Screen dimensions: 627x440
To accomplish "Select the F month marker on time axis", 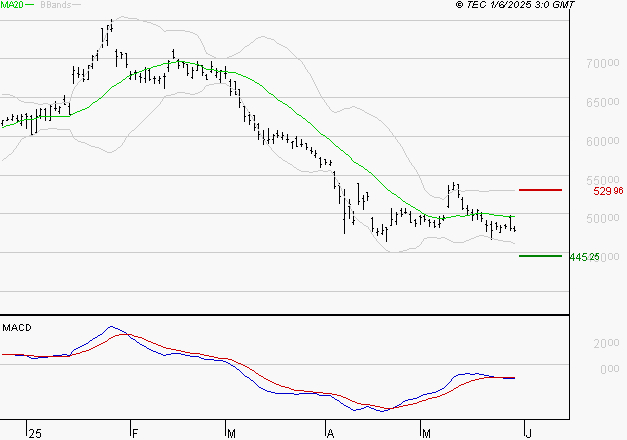I will pyautogui.click(x=133, y=432).
